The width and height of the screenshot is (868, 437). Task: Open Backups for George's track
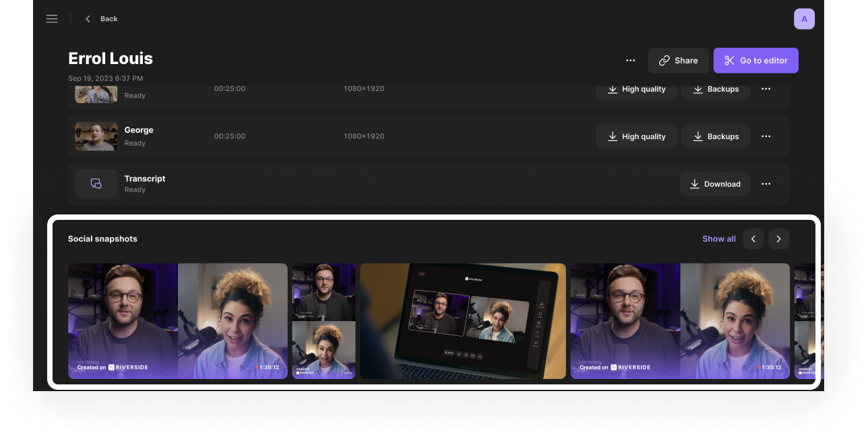click(x=715, y=136)
